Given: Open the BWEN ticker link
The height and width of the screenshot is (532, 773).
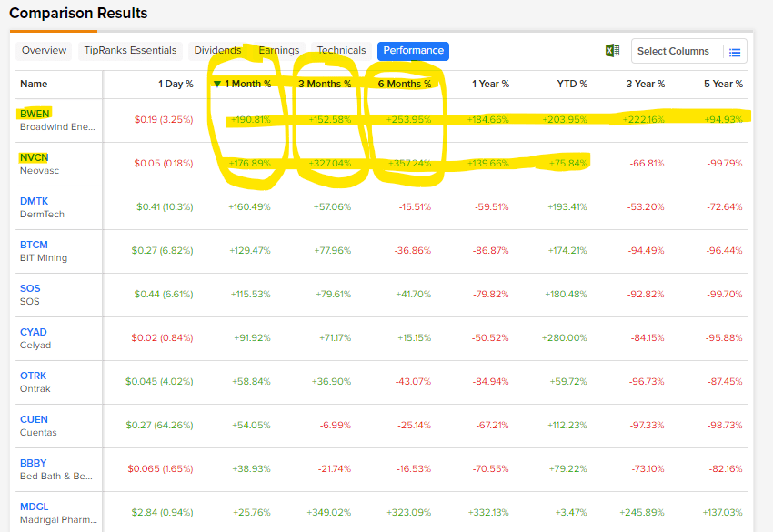Looking at the screenshot, I should (34, 114).
